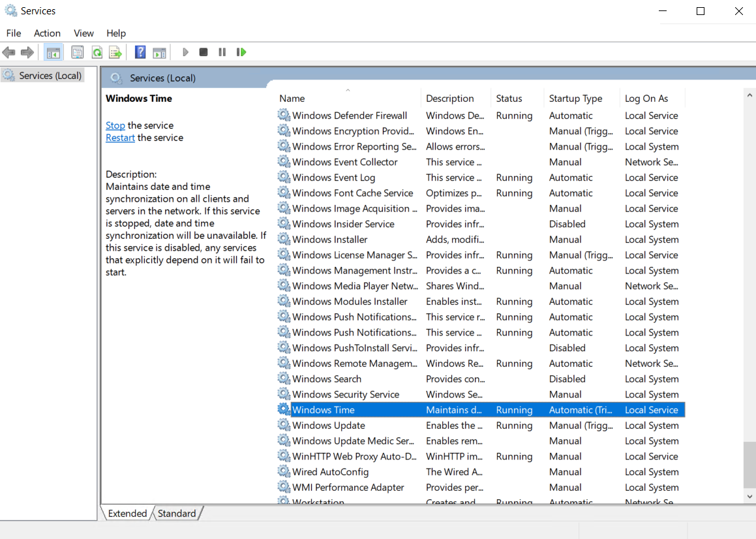Select the Windows PushToInstall Servi... service
Viewport: 756px width, 539px height.
[x=481, y=347]
